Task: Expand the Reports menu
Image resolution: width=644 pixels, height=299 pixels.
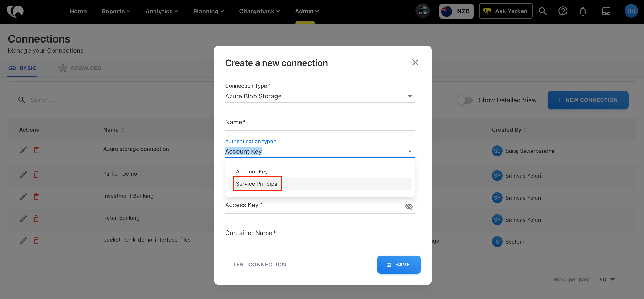Action: coord(116,11)
